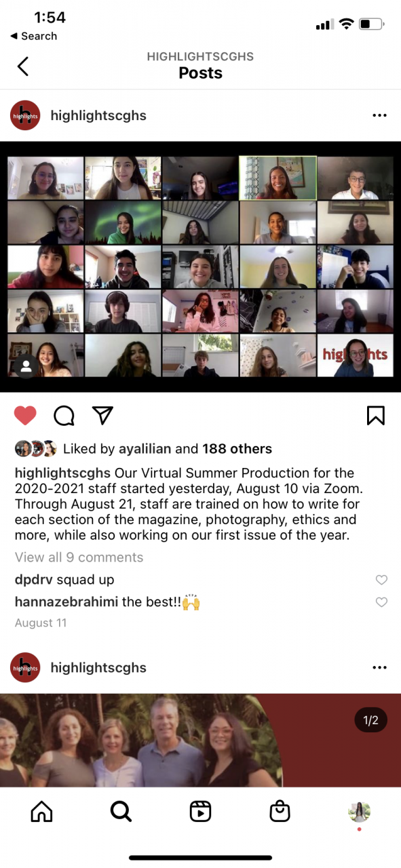Open the Shop bag icon

pos(280,811)
